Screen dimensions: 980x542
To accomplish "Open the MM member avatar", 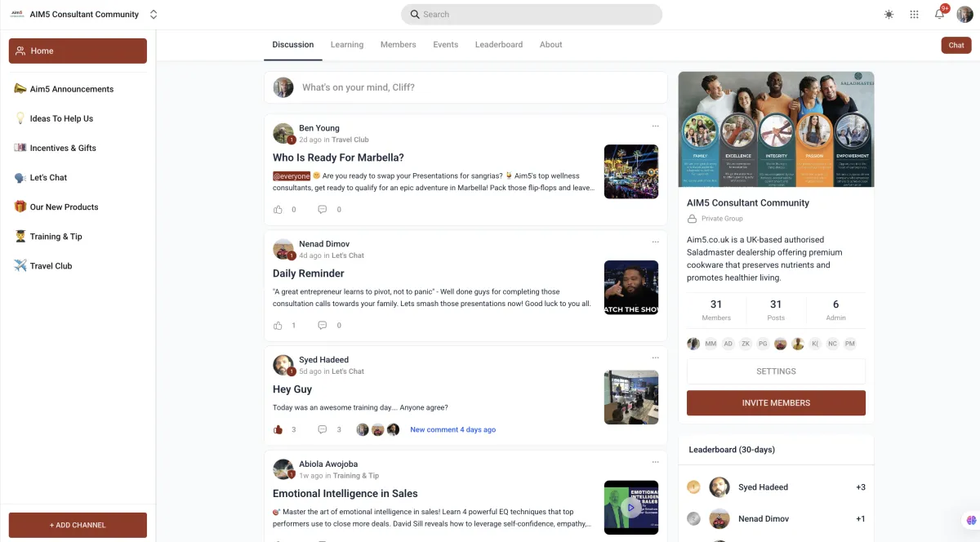I will point(710,344).
